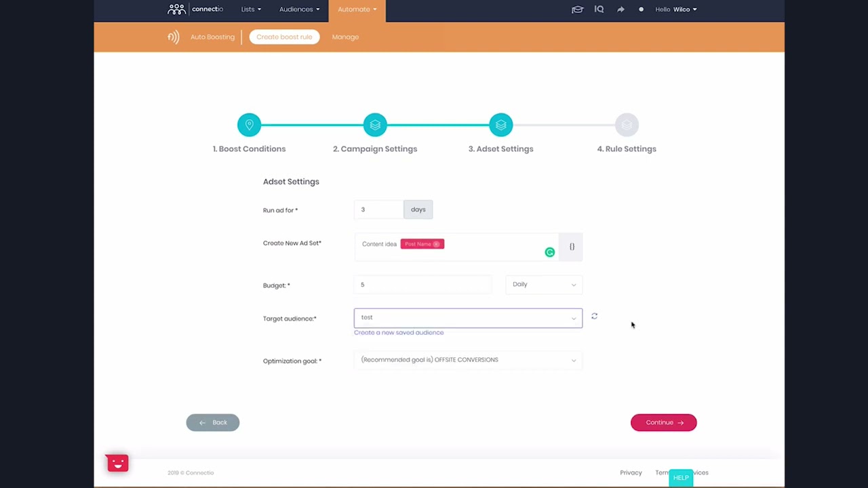Click the Auto Boosting broadcast icon
Viewport: 868px width, 488px height.
[x=174, y=37]
